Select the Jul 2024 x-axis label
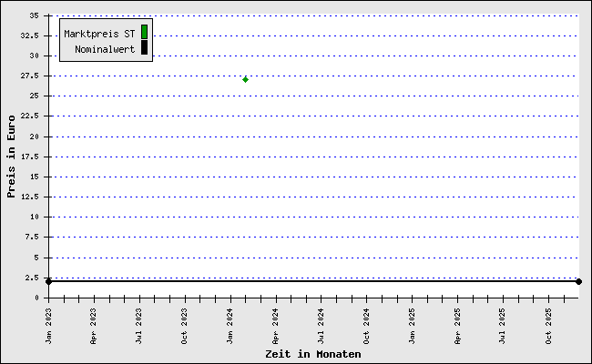 [322, 323]
